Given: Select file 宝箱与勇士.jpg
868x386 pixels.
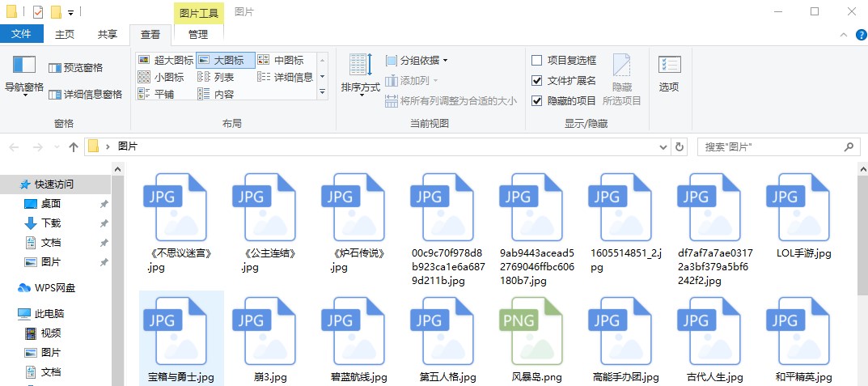Looking at the screenshot, I should [x=181, y=339].
